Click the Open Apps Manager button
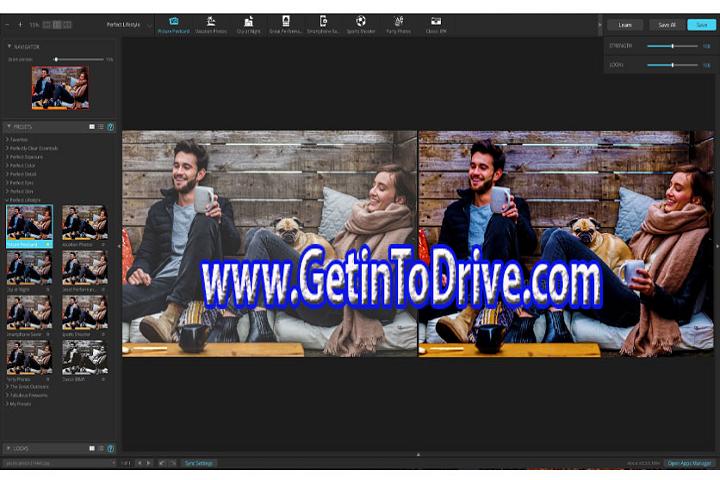Viewport: 720px width, 480px height. [x=690, y=463]
